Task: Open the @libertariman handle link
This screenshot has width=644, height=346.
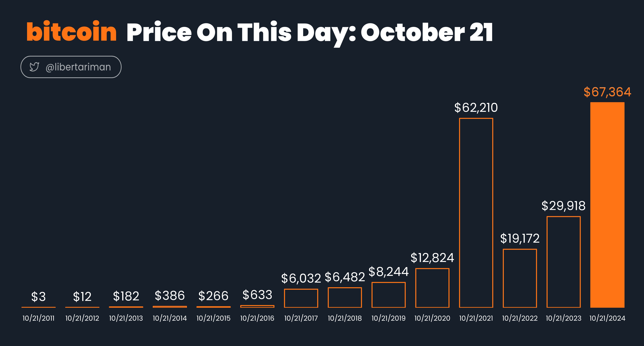Action: [78, 67]
